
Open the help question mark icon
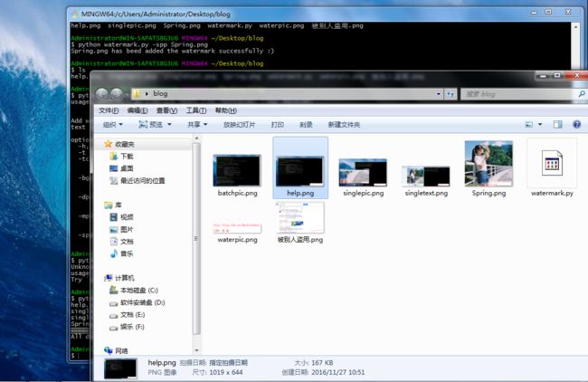(x=577, y=125)
